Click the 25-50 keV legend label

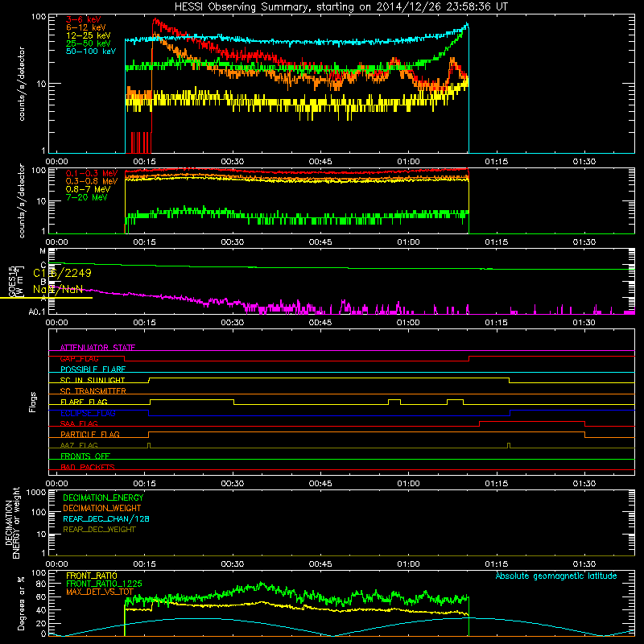tap(89, 43)
